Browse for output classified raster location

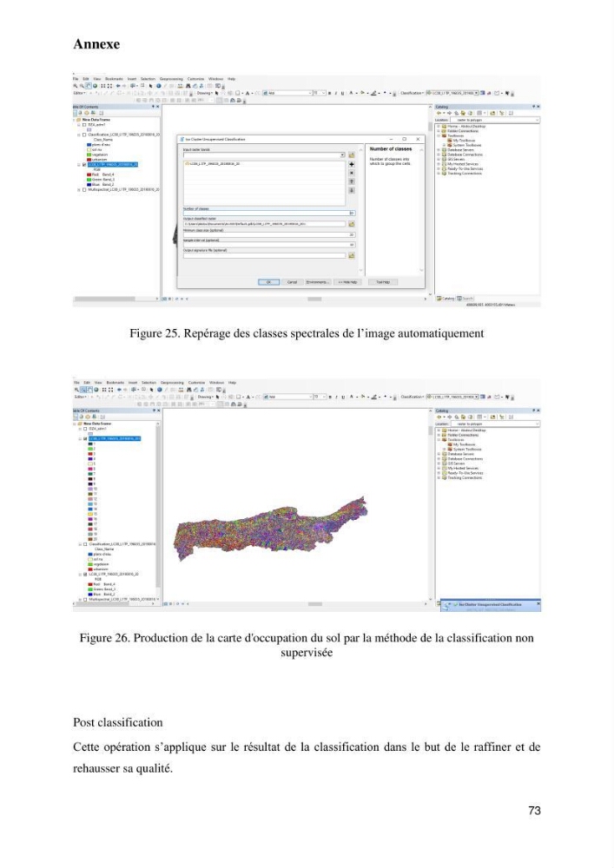352,224
